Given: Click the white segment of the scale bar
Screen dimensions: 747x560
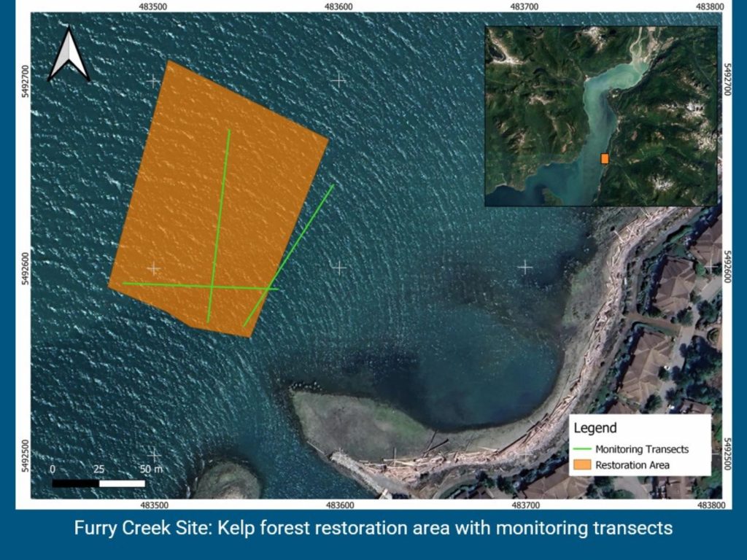Looking at the screenshot, I should (122, 483).
